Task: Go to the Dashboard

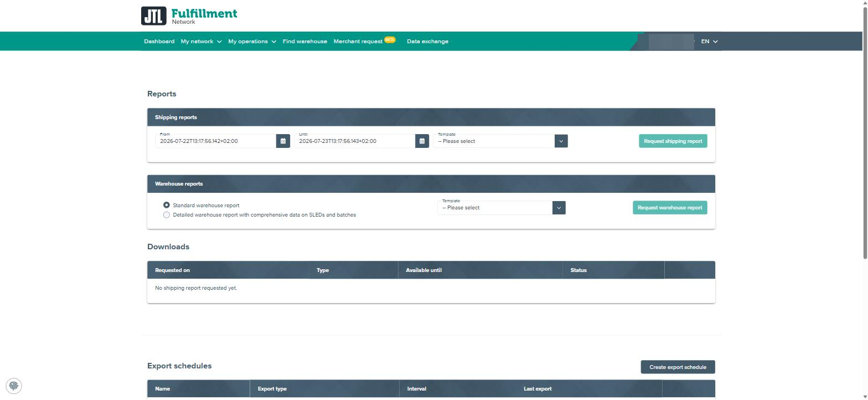Action: pyautogui.click(x=159, y=42)
